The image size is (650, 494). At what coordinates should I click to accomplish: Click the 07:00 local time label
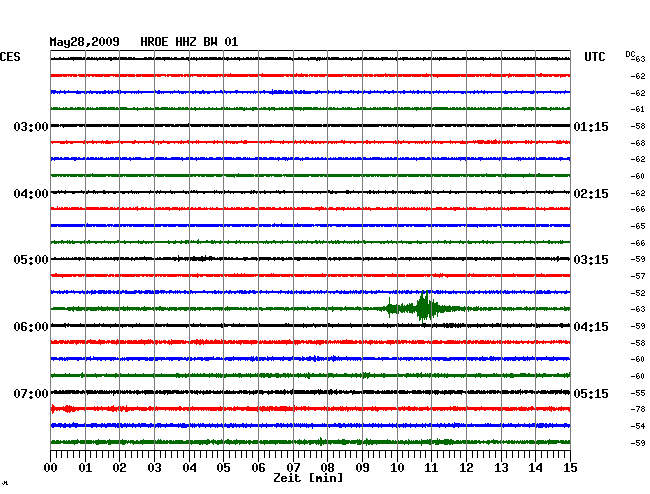(x=31, y=393)
